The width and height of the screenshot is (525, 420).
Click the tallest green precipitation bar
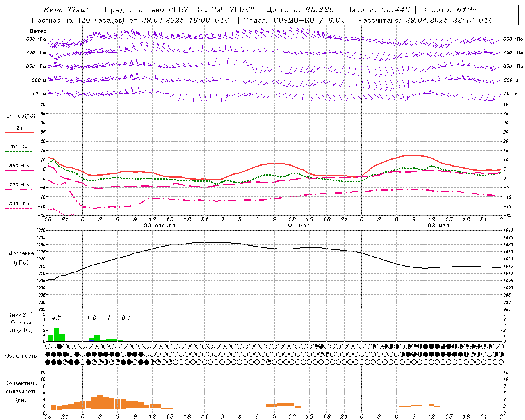pos(56,334)
